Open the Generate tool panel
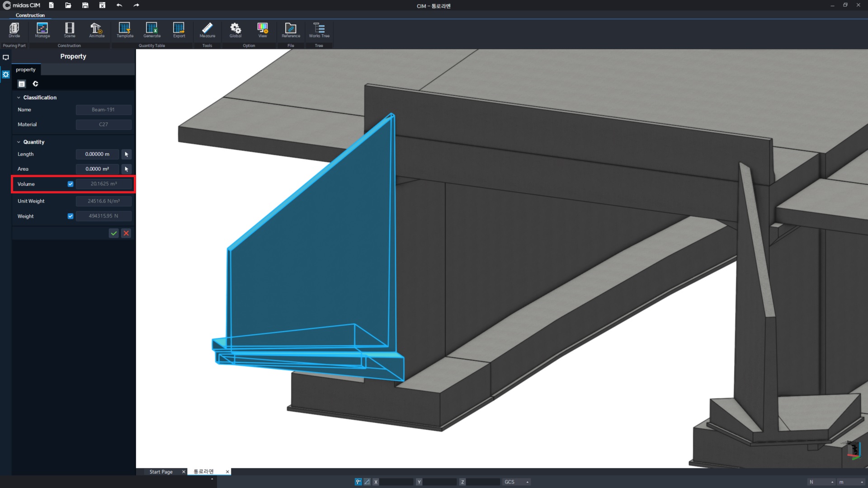Viewport: 868px width, 488px height. click(151, 30)
